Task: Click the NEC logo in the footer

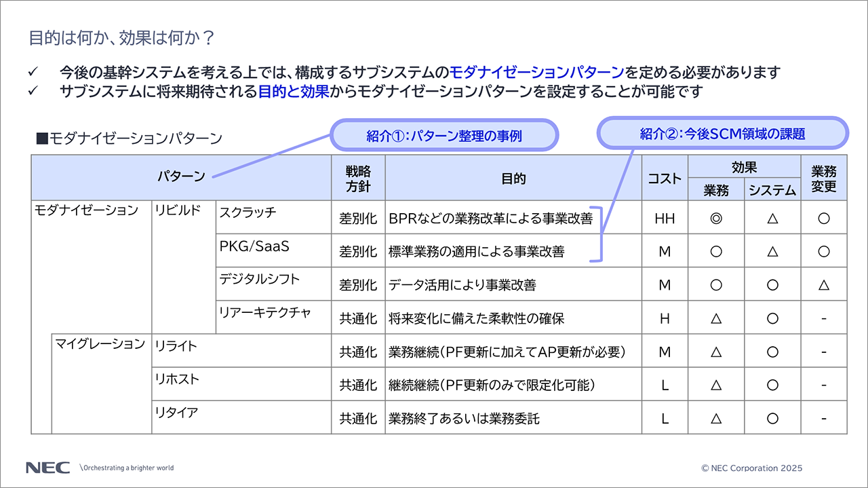Action: (x=47, y=468)
